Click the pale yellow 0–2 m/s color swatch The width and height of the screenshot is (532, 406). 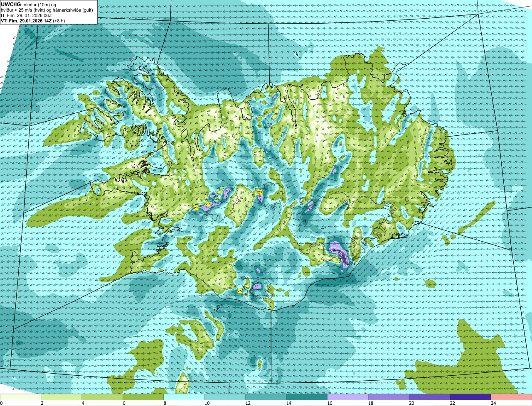click(x=21, y=397)
